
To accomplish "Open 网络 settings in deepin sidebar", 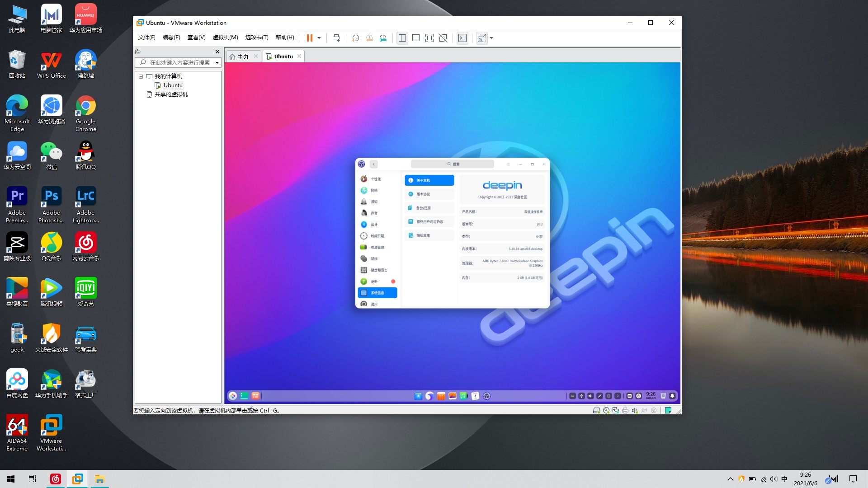I will (x=377, y=190).
